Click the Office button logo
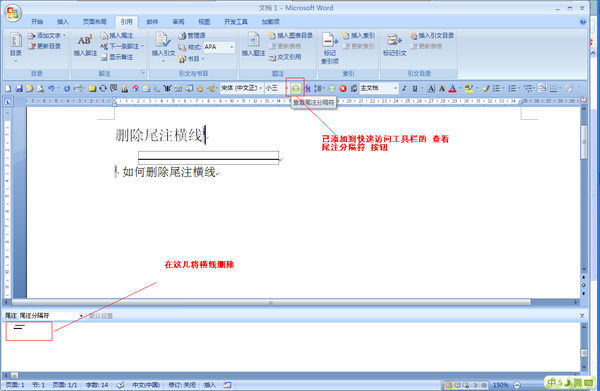The width and height of the screenshot is (600, 391). click(x=13, y=13)
